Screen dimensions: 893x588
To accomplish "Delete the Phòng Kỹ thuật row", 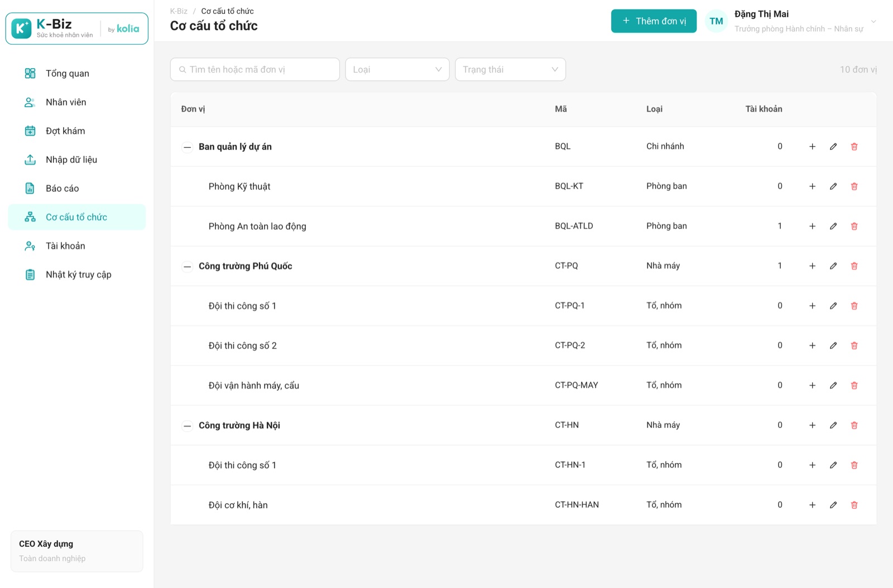I will click(854, 186).
